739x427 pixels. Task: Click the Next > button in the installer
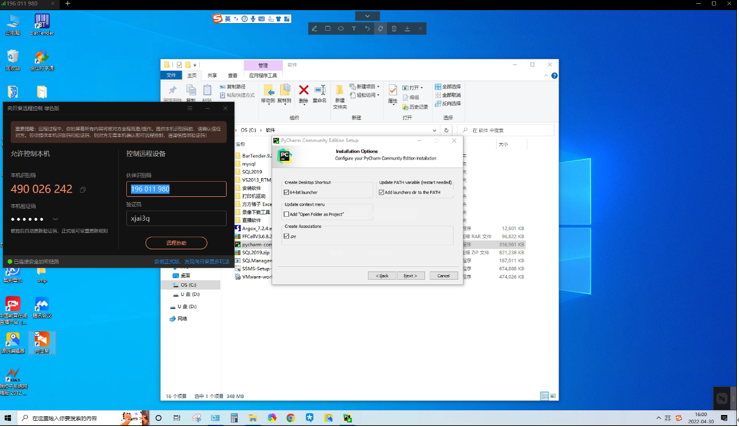pyautogui.click(x=411, y=276)
